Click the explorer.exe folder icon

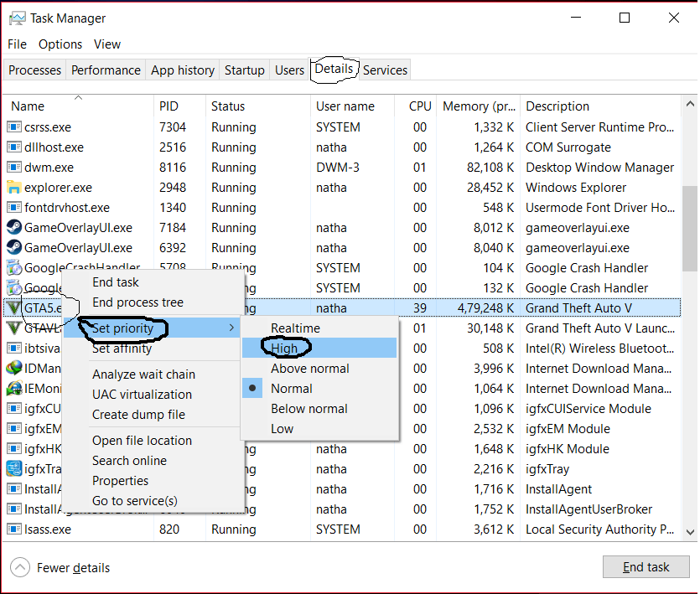[14, 188]
